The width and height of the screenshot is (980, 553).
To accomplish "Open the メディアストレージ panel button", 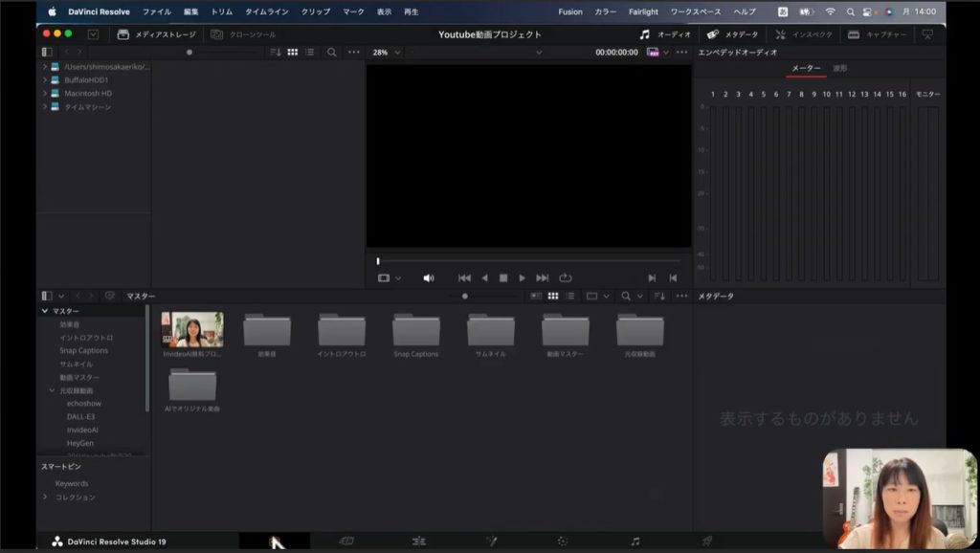I will (157, 34).
